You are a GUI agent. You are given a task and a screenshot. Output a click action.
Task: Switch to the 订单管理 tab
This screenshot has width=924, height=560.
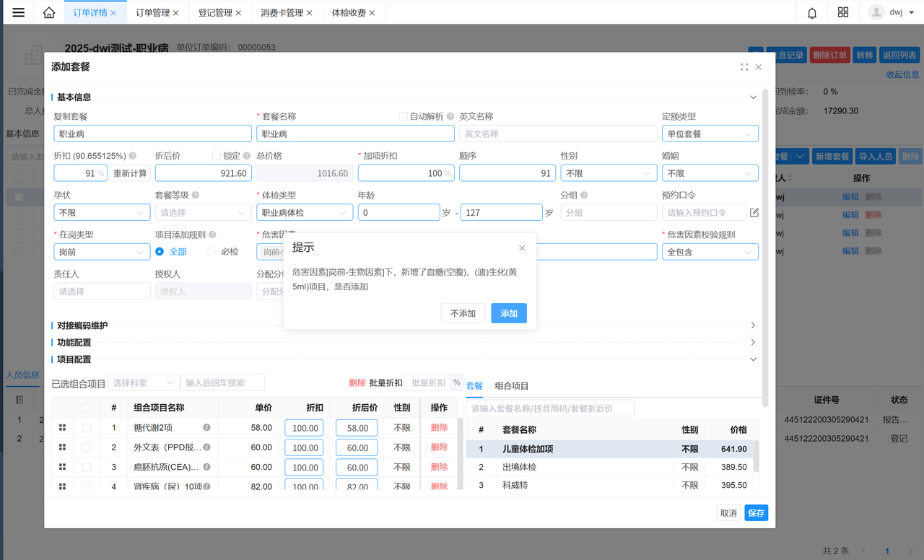[152, 13]
